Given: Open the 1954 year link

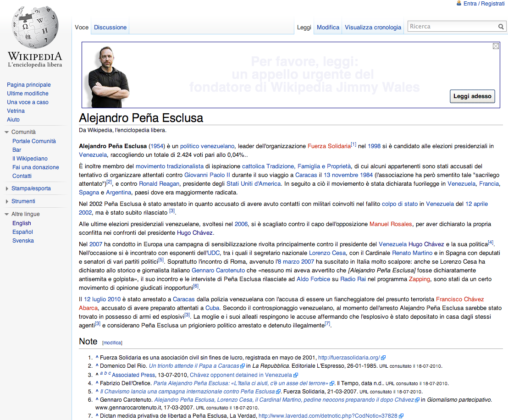Looking at the screenshot, I should click(157, 146).
